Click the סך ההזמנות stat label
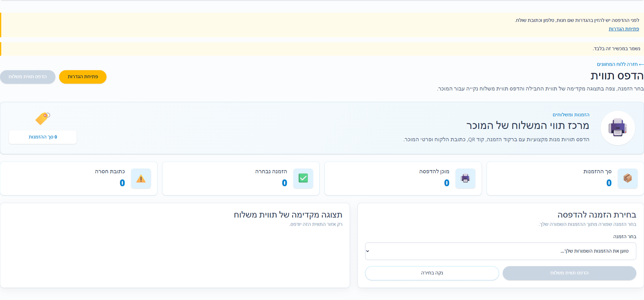Screen dimensions: 644x300 [597, 171]
